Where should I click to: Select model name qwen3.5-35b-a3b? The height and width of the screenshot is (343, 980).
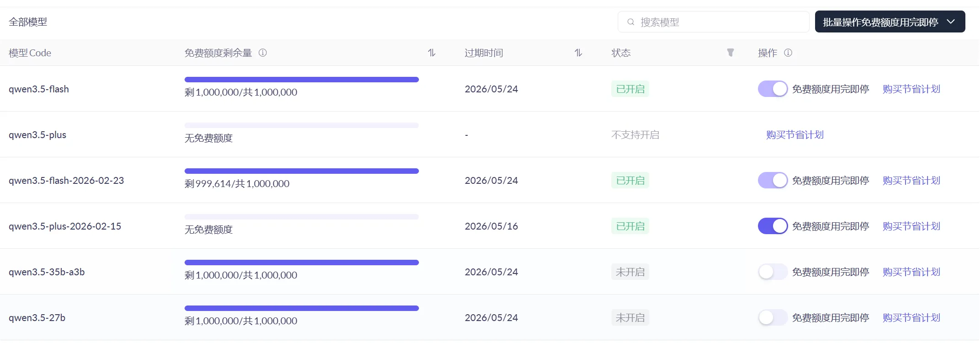47,272
